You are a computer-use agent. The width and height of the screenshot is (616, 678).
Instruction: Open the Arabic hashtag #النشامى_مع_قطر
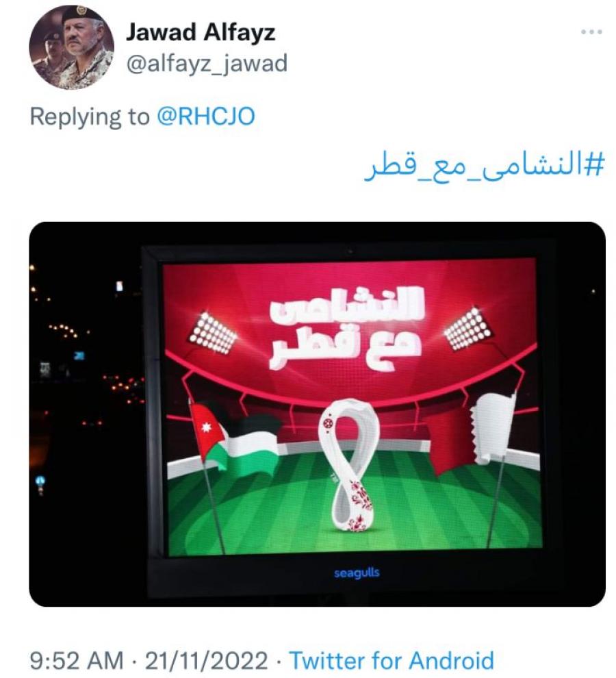click(484, 166)
